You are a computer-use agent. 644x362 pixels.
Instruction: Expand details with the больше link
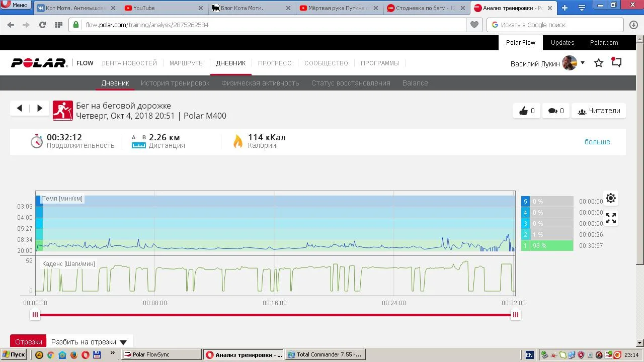coord(597,142)
